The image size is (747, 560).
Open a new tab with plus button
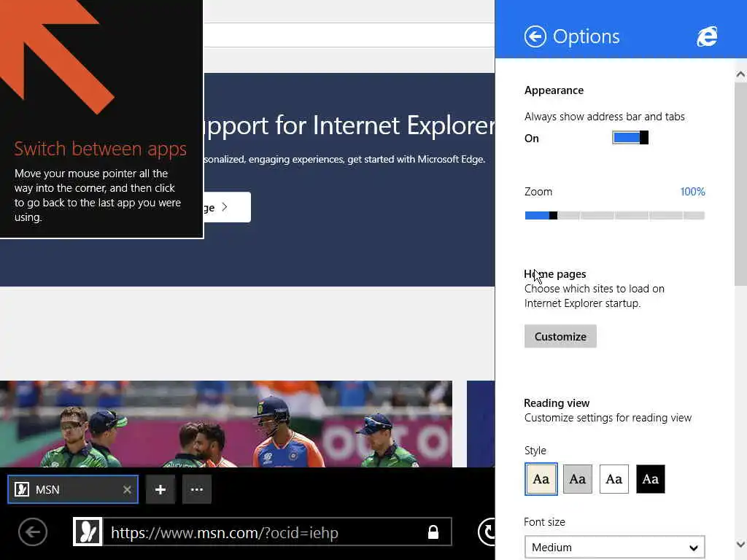coord(160,489)
